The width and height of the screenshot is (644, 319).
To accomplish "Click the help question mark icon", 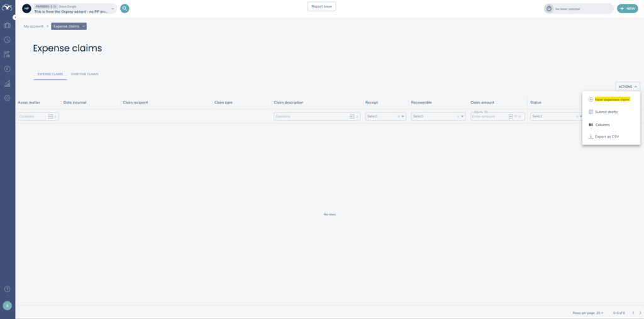I will point(8,289).
